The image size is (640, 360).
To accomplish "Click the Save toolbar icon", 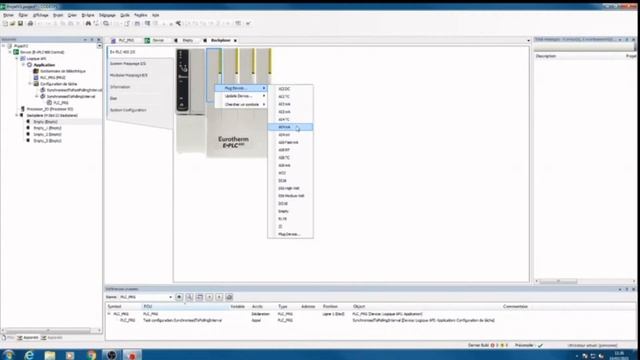I will point(20,24).
